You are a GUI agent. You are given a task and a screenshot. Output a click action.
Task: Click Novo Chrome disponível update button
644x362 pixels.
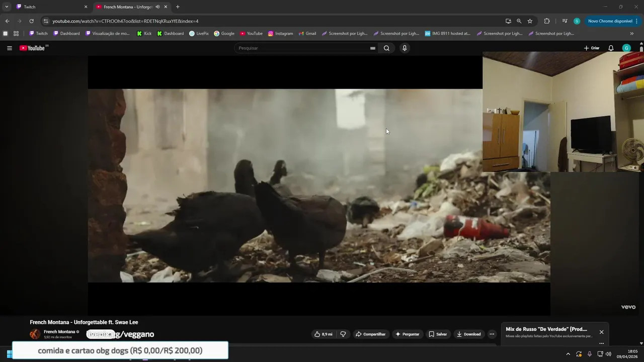tap(610, 21)
